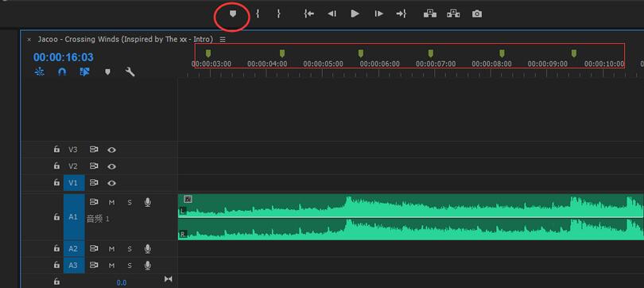Solo the A2 audio track

[130, 249]
